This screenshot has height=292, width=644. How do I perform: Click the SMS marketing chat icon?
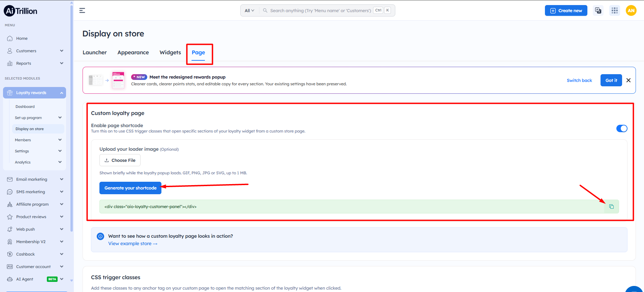point(10,192)
